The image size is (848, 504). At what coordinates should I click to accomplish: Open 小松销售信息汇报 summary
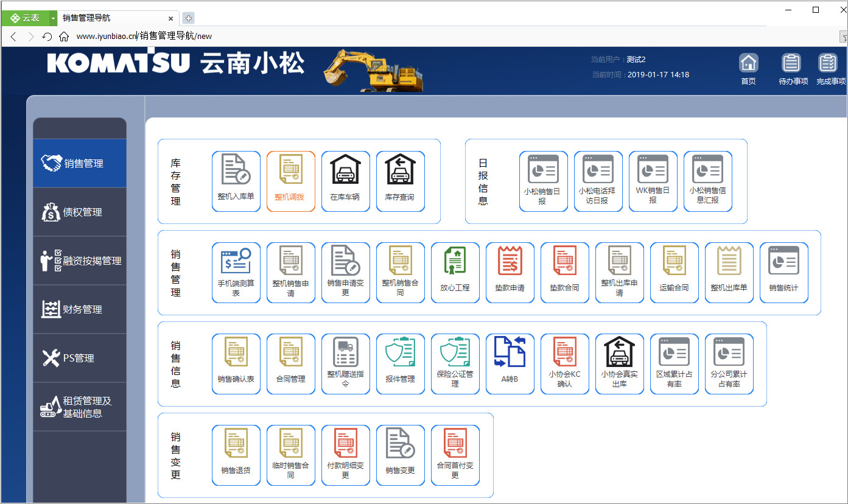pos(708,181)
